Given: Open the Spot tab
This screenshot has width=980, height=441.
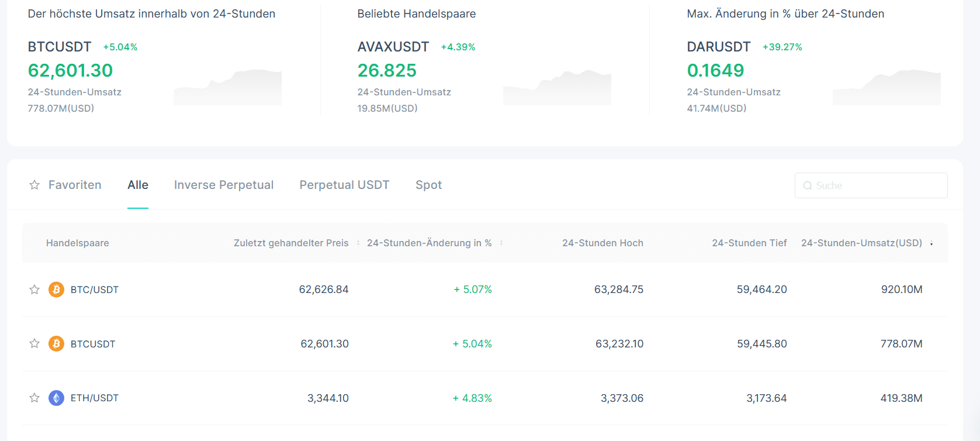Looking at the screenshot, I should (428, 185).
